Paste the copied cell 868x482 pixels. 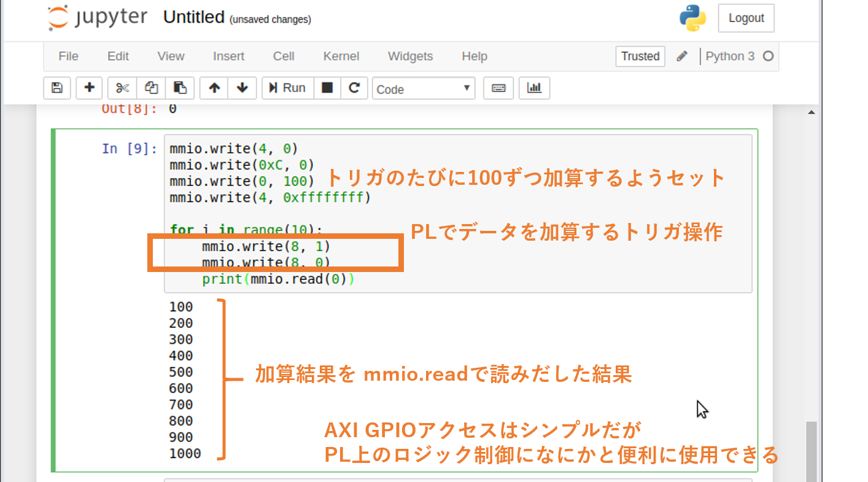180,88
